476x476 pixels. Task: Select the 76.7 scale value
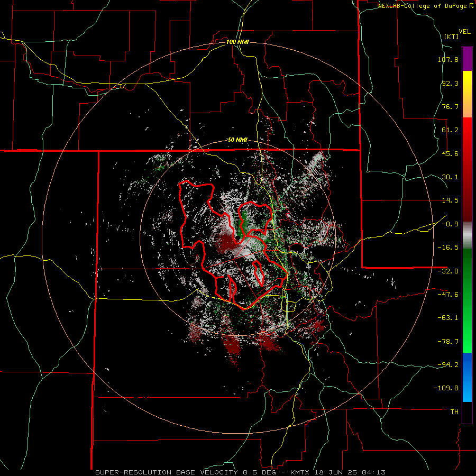[x=450, y=106]
